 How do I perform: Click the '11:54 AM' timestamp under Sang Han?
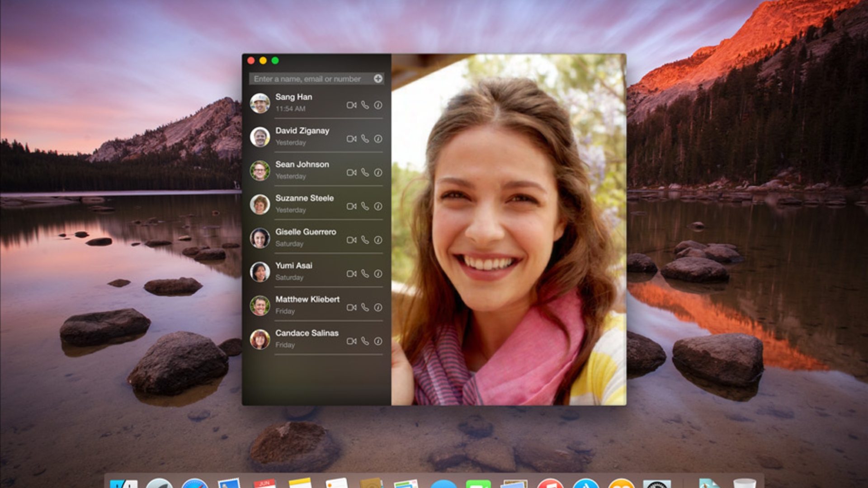coord(290,109)
